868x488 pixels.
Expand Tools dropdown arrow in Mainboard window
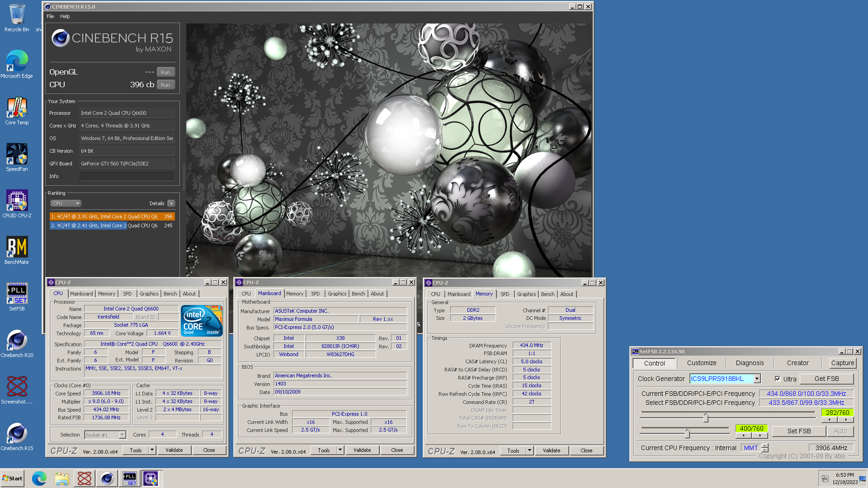click(340, 450)
